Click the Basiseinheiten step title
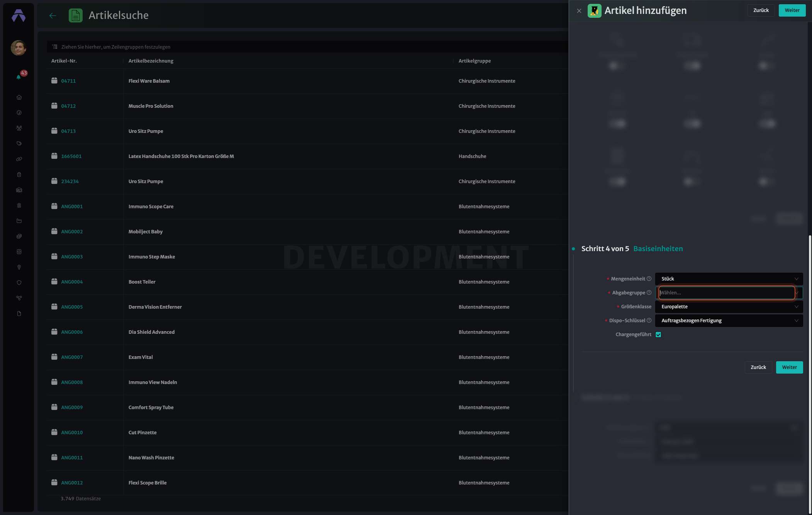 [658, 249]
